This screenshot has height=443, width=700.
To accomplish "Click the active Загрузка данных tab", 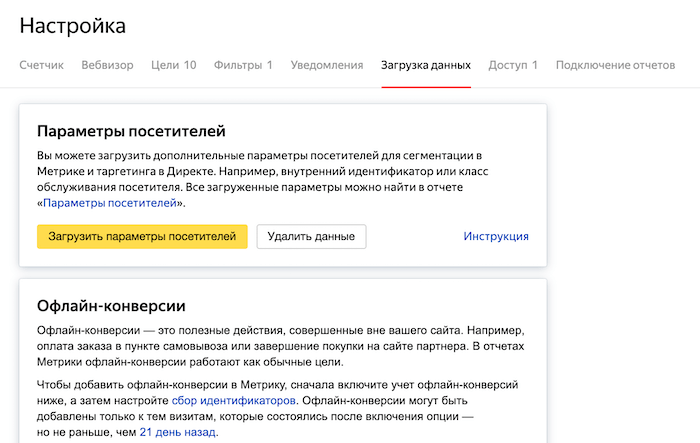I will pyautogui.click(x=425, y=66).
